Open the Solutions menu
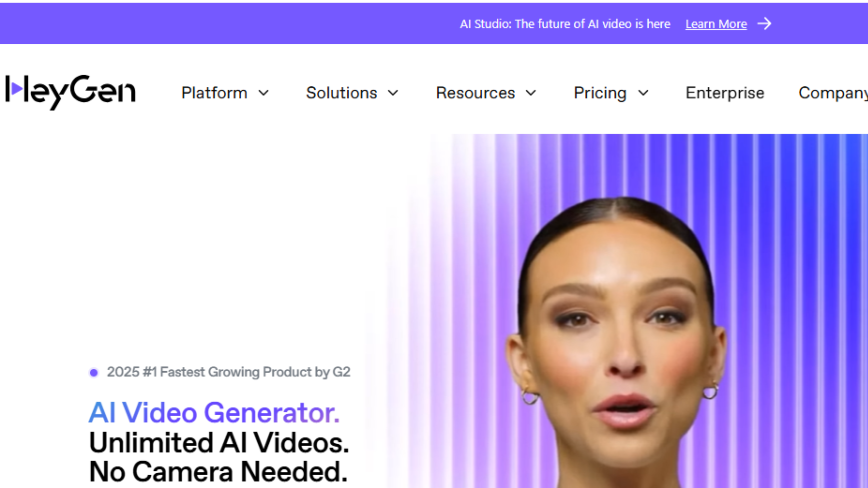This screenshot has width=868, height=488. click(341, 93)
